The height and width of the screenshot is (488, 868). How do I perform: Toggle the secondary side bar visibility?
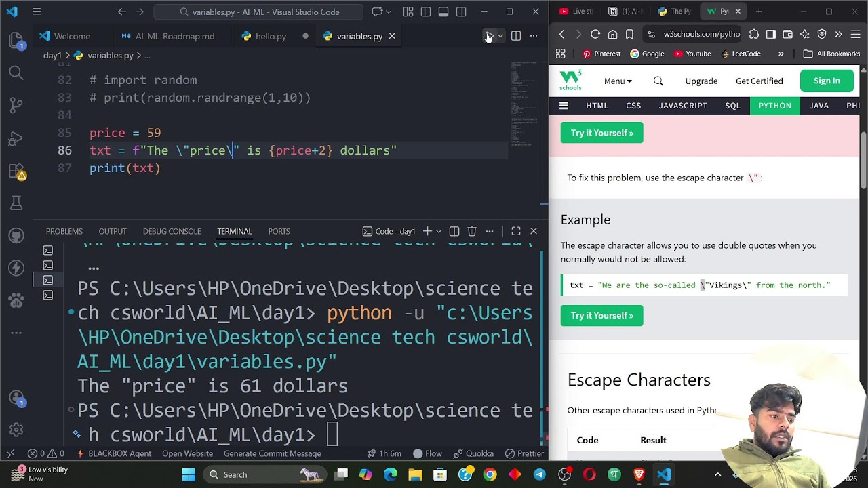461,12
